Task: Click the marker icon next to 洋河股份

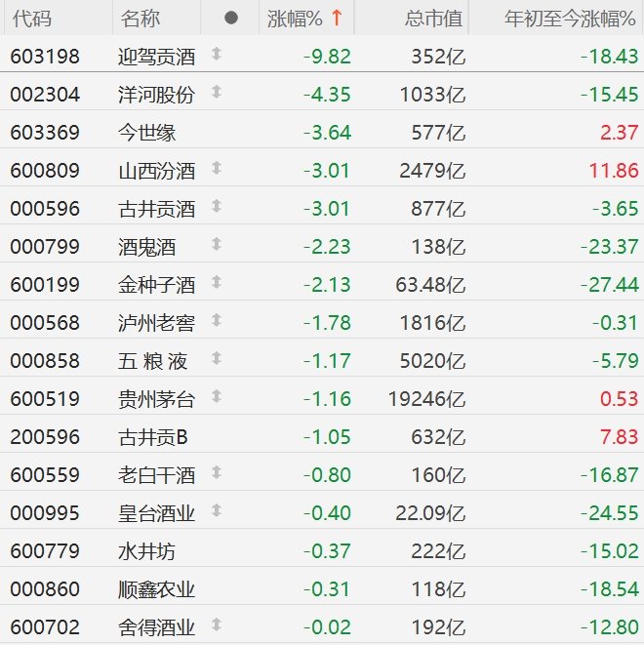Action: [217, 92]
